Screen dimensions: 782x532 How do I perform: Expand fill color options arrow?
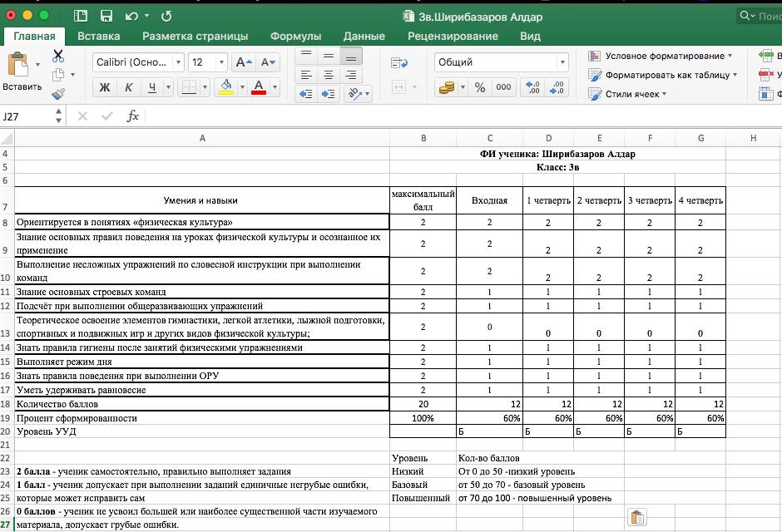pos(242,87)
